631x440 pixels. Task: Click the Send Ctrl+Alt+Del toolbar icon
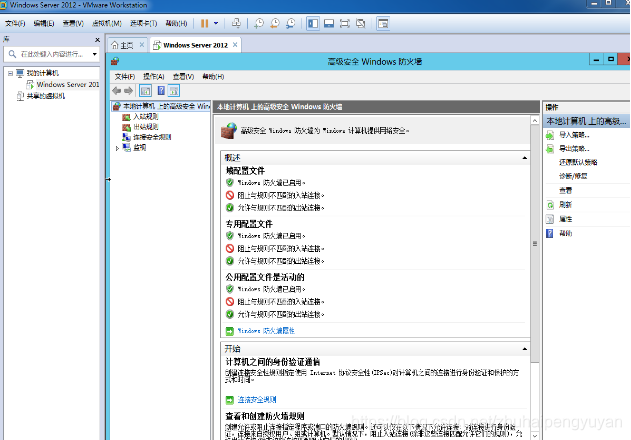point(236,23)
